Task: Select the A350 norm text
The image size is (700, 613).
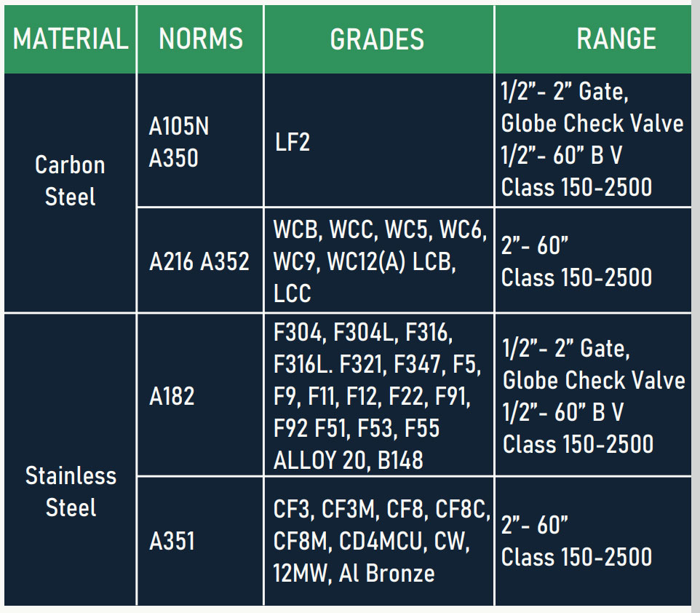Action: click(173, 158)
